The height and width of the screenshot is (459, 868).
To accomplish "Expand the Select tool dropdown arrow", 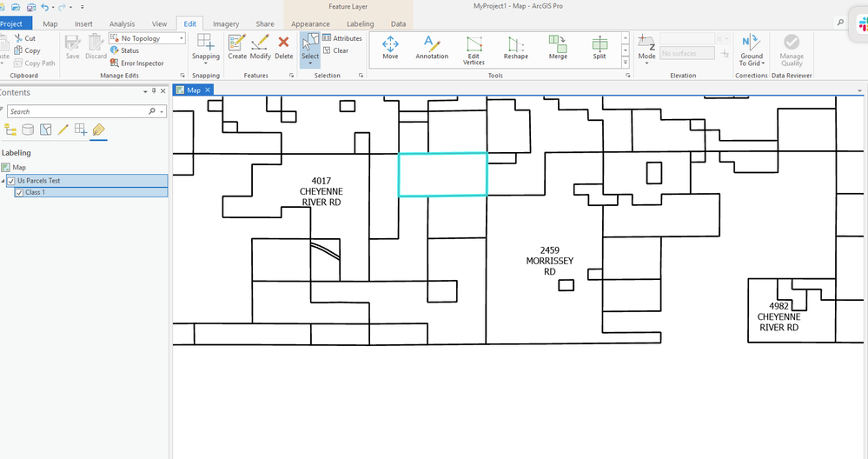I will [310, 63].
